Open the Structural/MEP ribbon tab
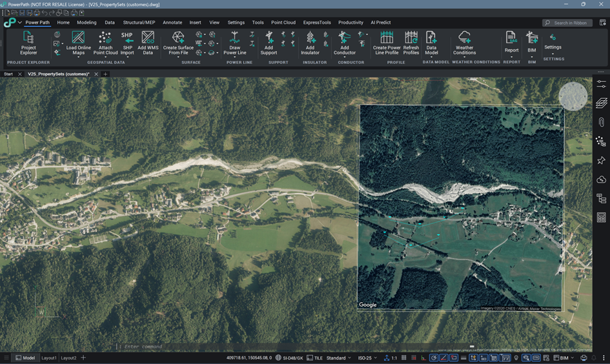Image resolution: width=610 pixels, height=364 pixels. tap(139, 23)
